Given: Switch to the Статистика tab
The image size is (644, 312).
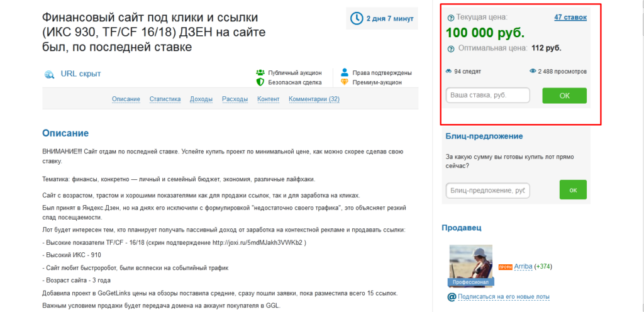Looking at the screenshot, I should 165,99.
